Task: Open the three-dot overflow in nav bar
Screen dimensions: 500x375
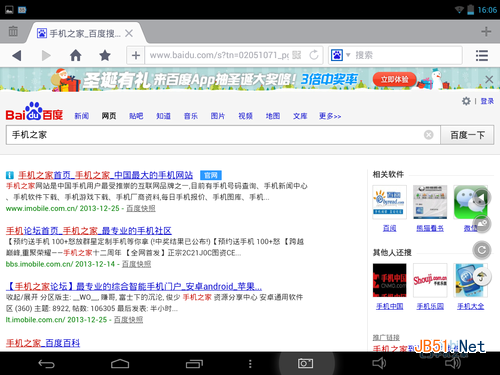Action: click(250, 364)
